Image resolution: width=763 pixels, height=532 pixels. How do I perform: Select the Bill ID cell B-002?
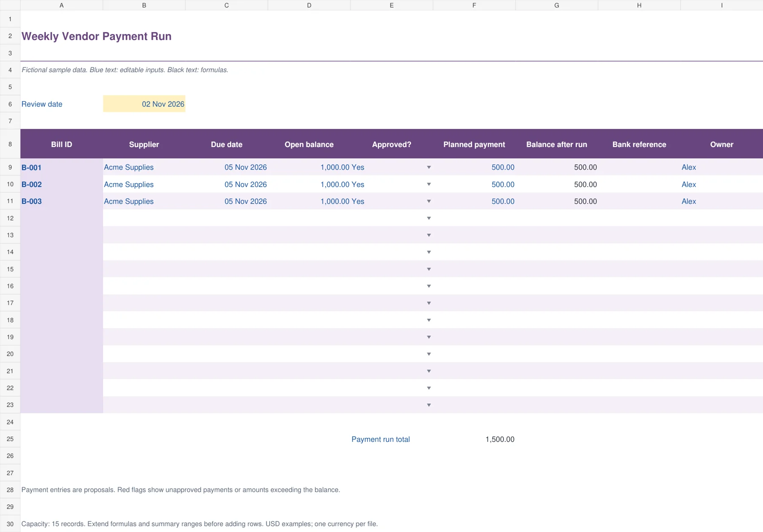pyautogui.click(x=61, y=184)
